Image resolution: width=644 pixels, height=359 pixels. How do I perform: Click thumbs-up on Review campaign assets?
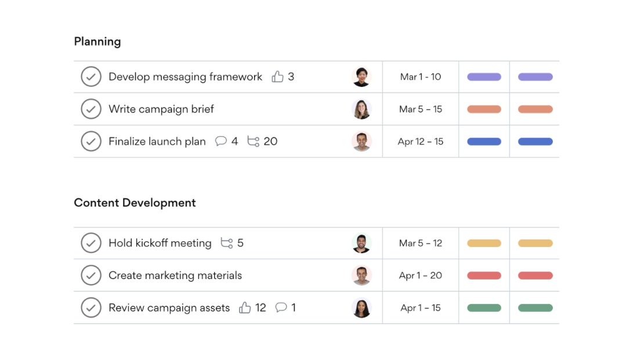pyautogui.click(x=245, y=307)
